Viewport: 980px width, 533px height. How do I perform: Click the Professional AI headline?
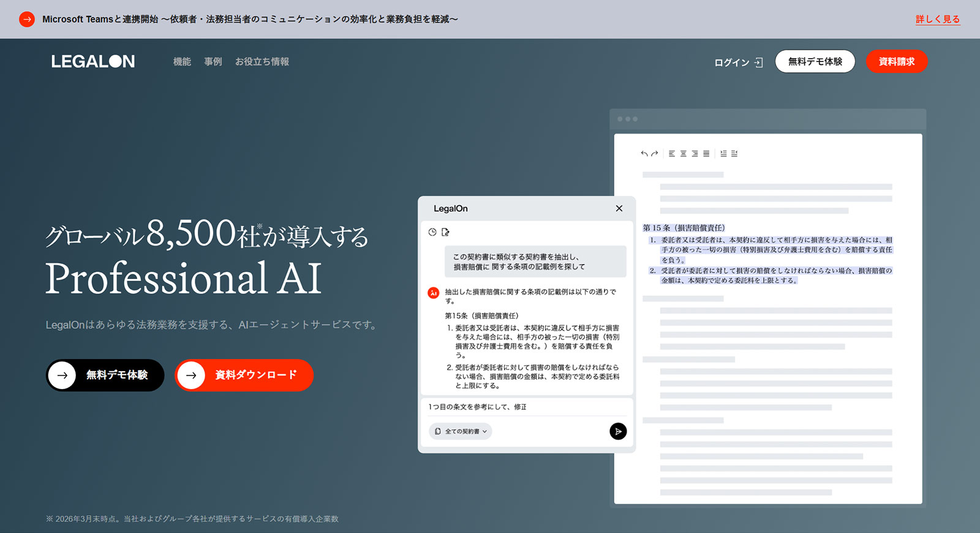[184, 278]
